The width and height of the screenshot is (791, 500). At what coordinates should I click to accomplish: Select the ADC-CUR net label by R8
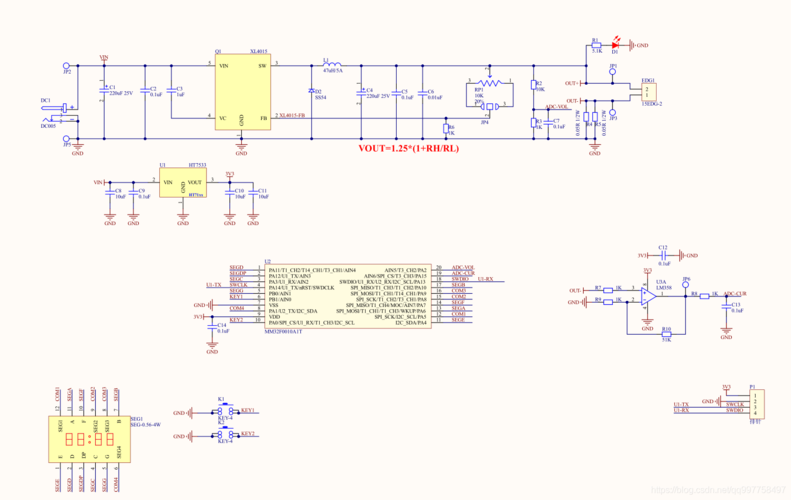[735, 294]
